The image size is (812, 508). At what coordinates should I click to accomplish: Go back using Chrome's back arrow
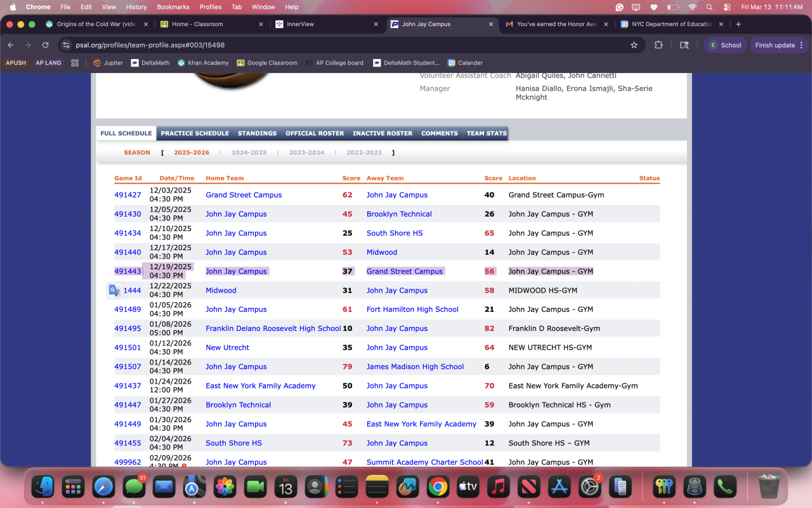tap(10, 45)
